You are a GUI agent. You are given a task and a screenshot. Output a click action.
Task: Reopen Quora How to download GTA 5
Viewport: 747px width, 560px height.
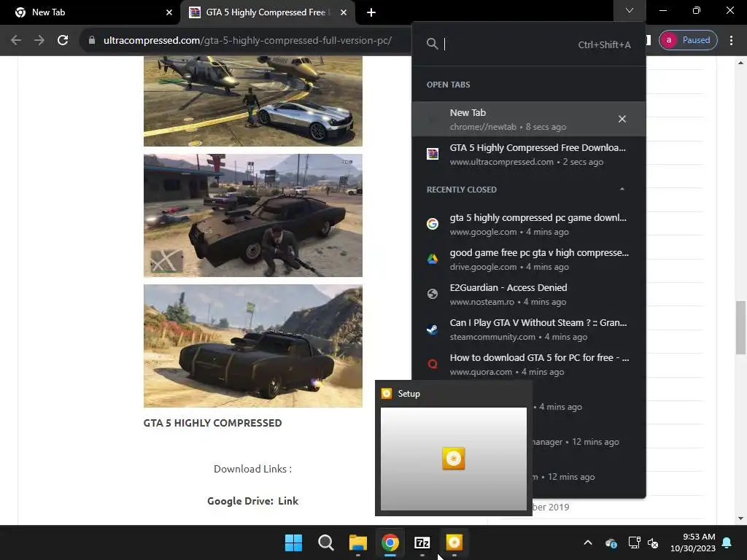529,365
